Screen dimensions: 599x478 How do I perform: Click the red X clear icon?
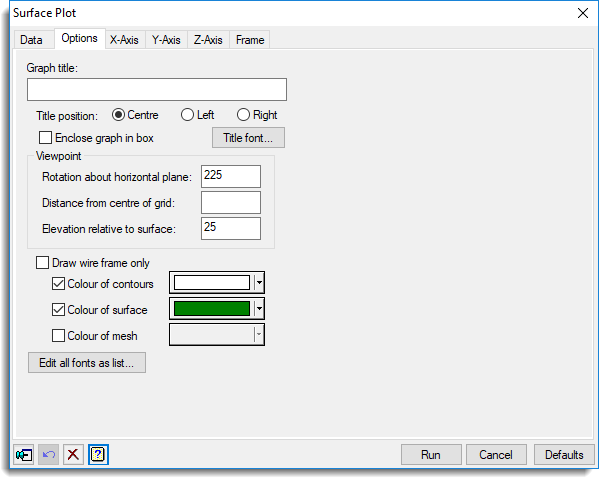73,454
